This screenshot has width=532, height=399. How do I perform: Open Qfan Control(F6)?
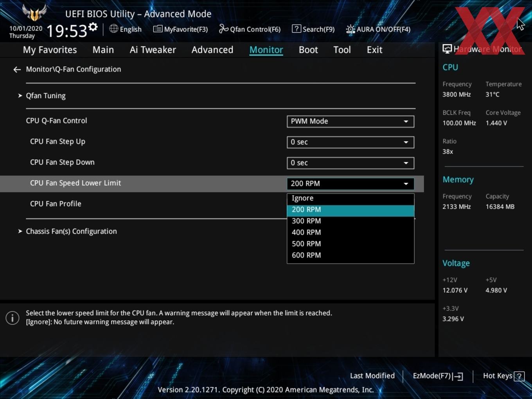pyautogui.click(x=250, y=29)
